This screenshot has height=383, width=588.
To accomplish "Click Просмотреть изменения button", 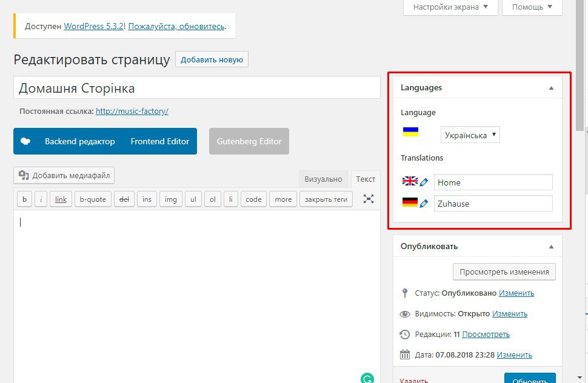I will coord(504,271).
